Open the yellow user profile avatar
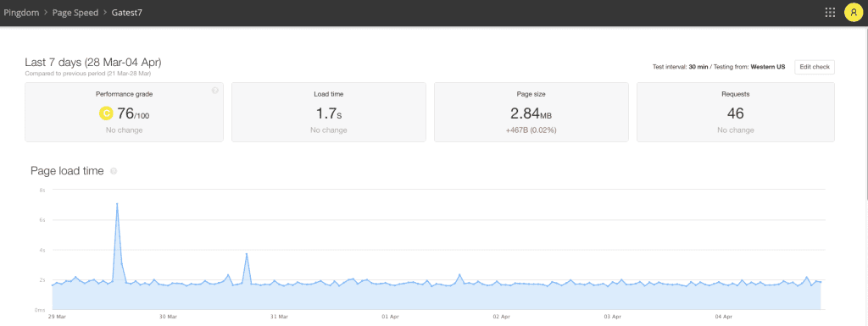Image resolution: width=868 pixels, height=326 pixels. [853, 12]
